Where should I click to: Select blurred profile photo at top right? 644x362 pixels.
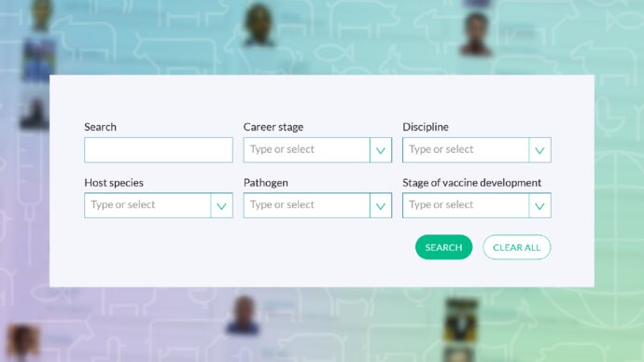[x=476, y=35]
